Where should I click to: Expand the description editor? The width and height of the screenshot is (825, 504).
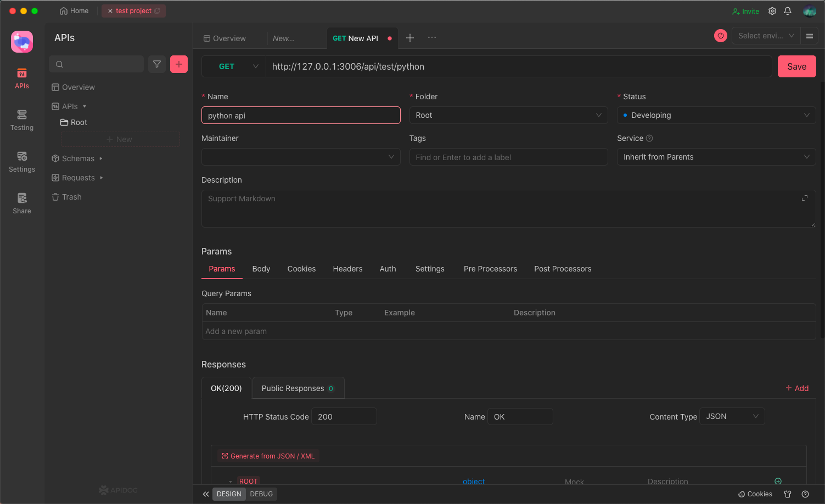click(x=805, y=198)
